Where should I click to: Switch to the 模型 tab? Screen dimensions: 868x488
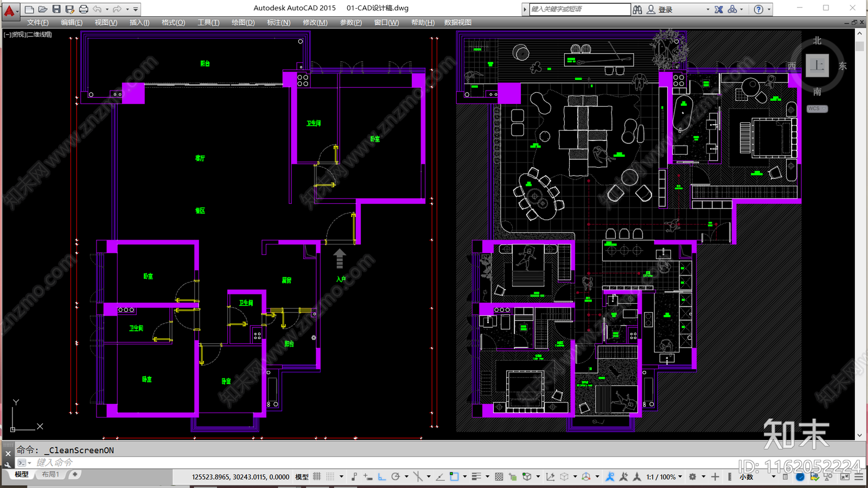coord(22,474)
